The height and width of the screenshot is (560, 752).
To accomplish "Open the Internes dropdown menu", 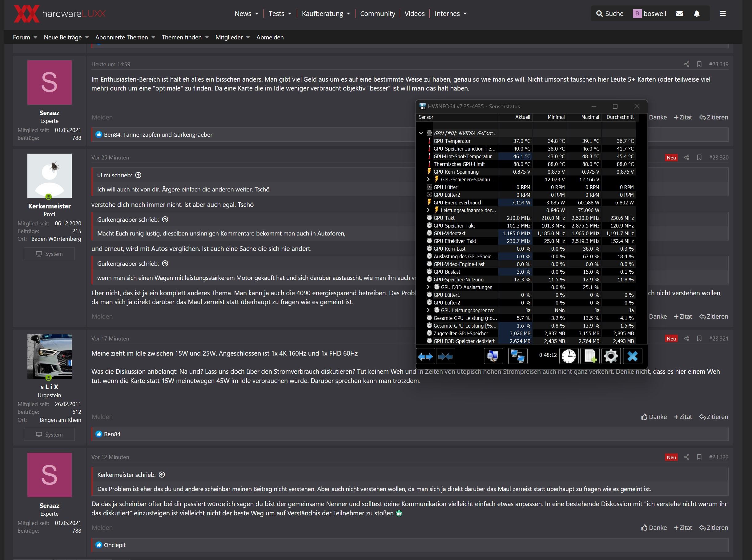I will pyautogui.click(x=451, y=14).
